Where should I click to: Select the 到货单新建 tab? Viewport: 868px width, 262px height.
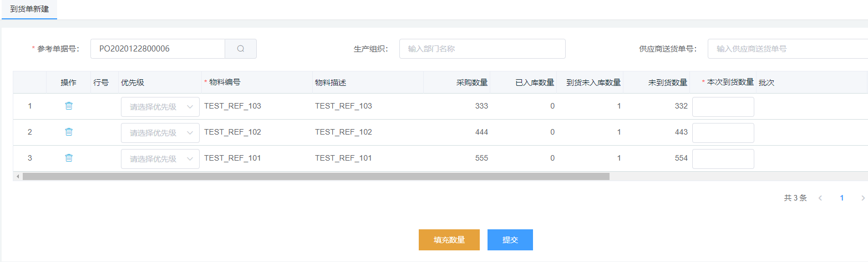click(29, 9)
